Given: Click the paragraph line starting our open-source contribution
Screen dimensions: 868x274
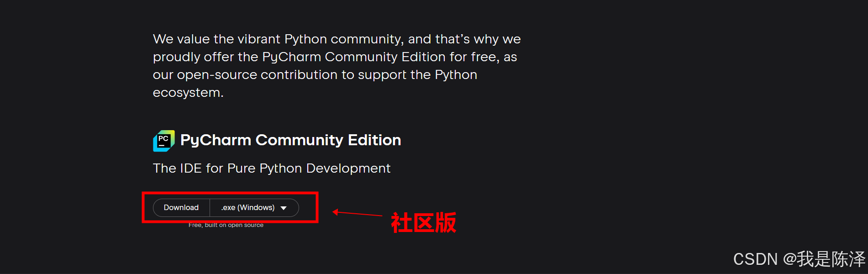Looking at the screenshot, I should [x=315, y=74].
